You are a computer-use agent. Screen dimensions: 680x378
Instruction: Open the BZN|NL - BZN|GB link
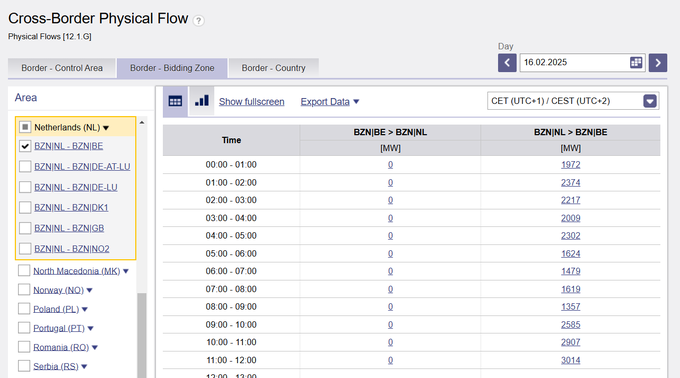pyautogui.click(x=69, y=228)
